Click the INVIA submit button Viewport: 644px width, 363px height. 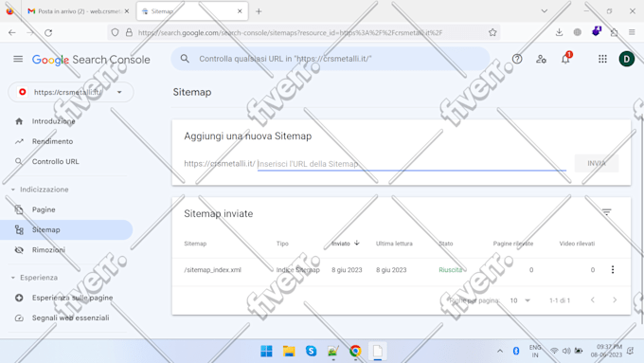597,163
